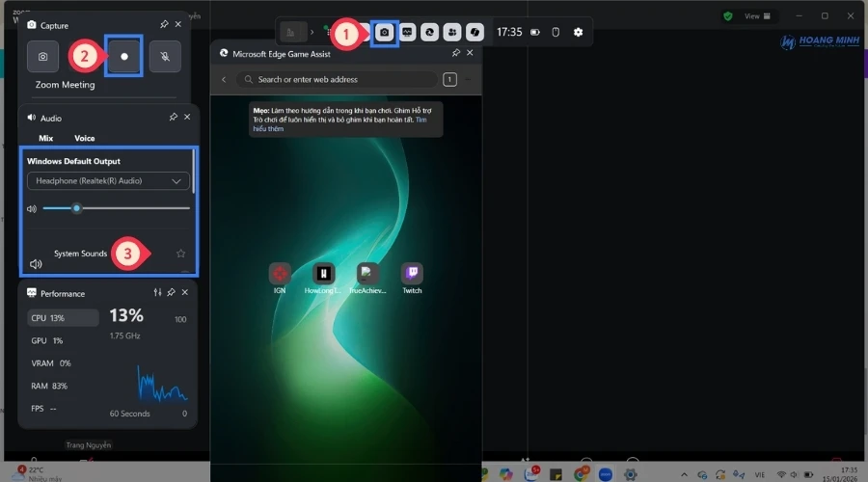Click the Windows Default Output volume slider
Screen dimensions: 868x482
[115, 208]
